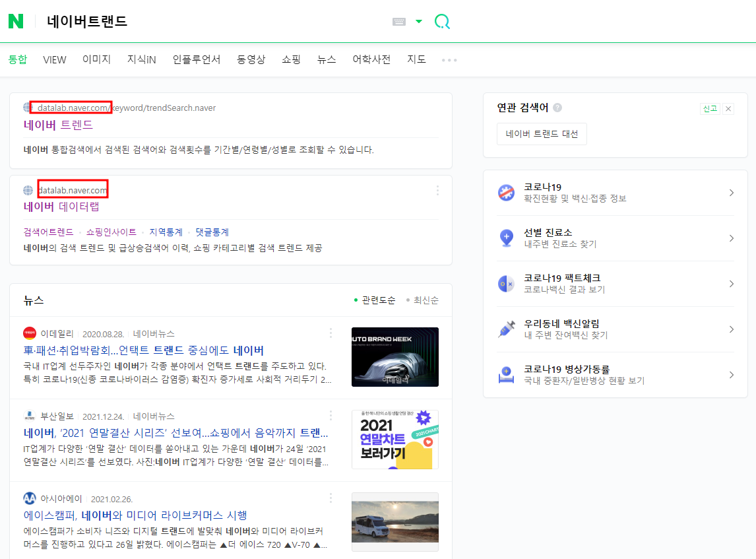Open the 어학사전 tab
This screenshot has height=559, width=756.
pos(371,59)
